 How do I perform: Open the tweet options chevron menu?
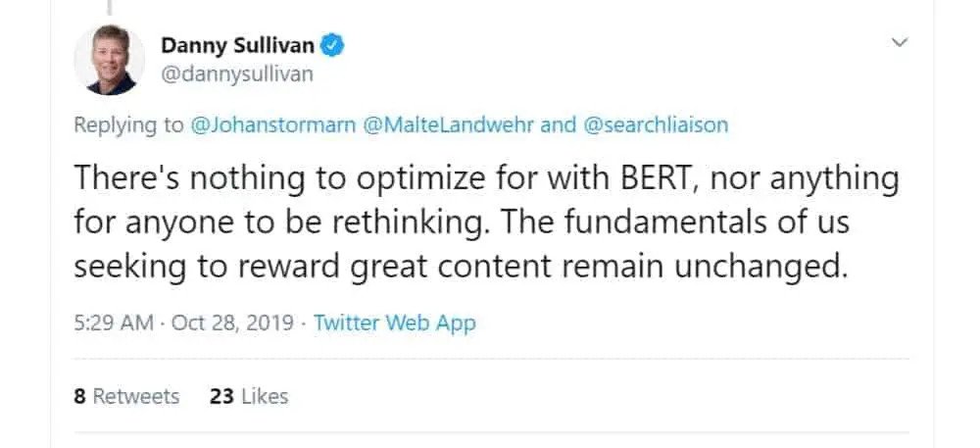pyautogui.click(x=899, y=42)
